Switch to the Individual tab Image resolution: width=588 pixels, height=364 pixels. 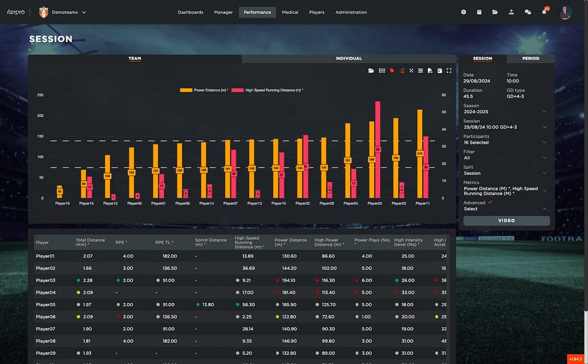click(349, 59)
